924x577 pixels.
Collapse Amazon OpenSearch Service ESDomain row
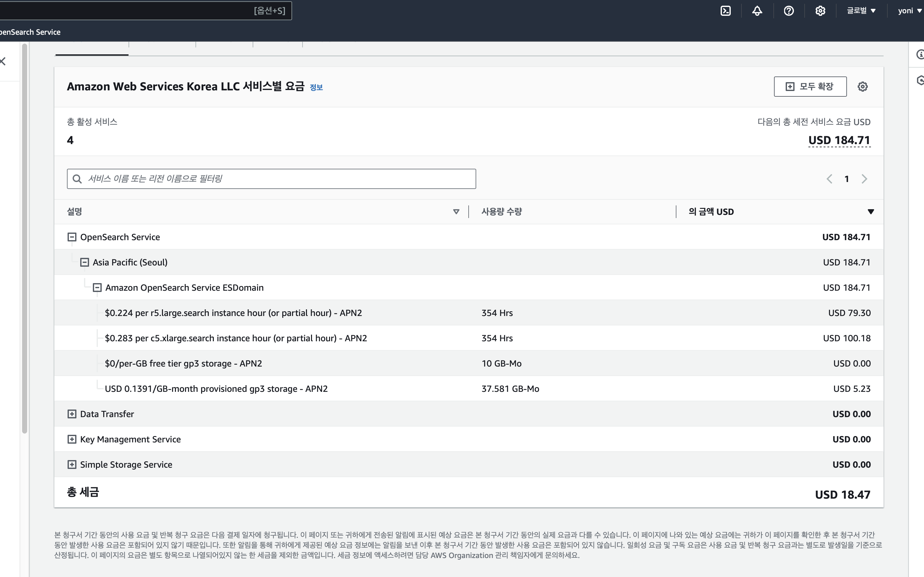tap(97, 287)
